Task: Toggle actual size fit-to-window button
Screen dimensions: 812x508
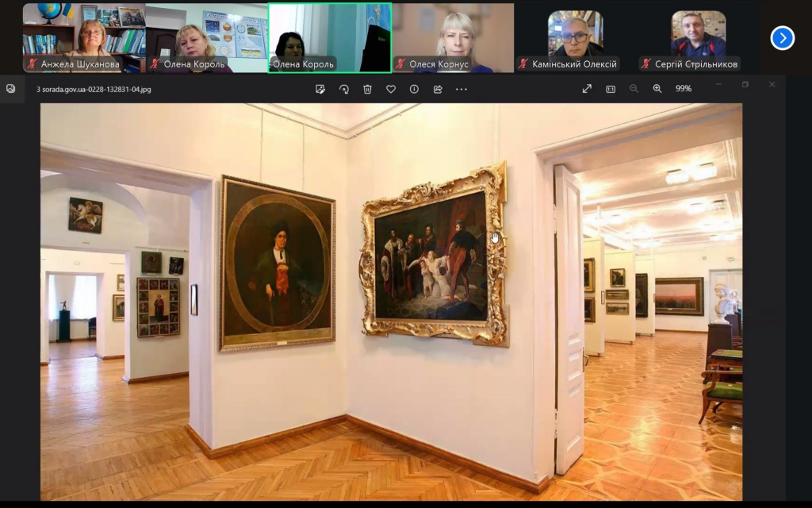Action: [x=611, y=89]
